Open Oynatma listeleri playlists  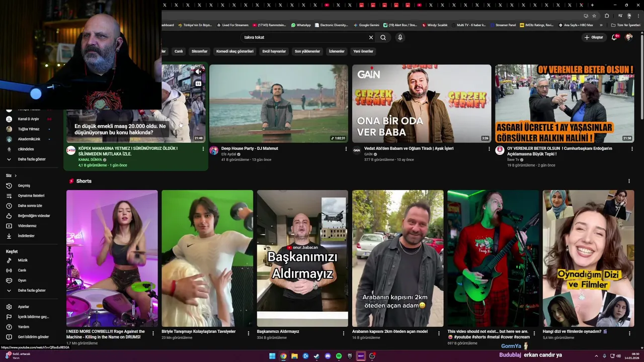29,196
